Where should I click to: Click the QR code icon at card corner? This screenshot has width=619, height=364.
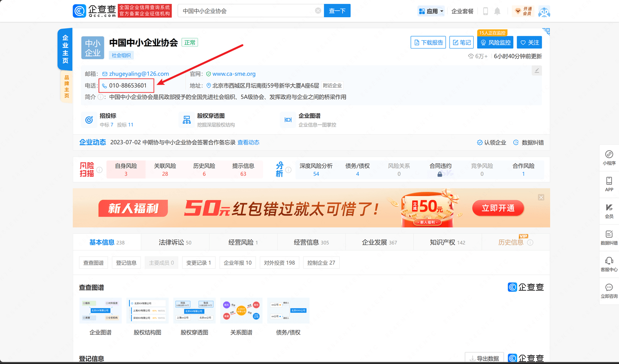click(546, 31)
